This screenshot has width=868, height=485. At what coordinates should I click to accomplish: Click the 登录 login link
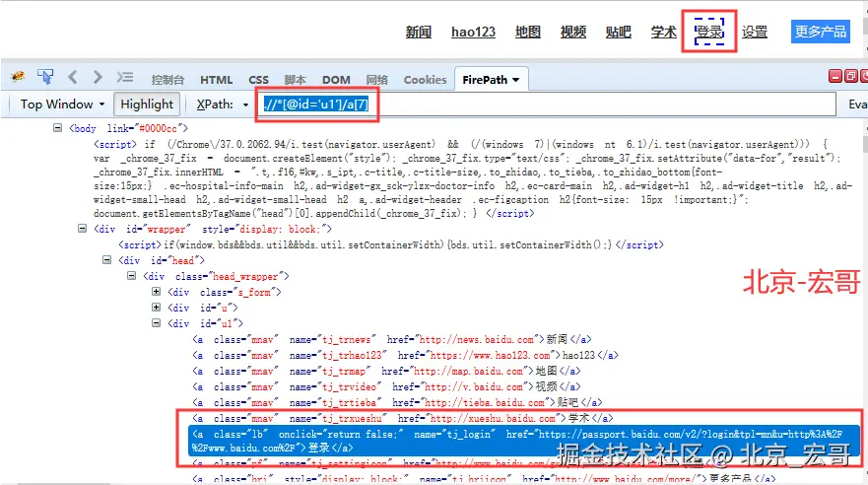(709, 33)
